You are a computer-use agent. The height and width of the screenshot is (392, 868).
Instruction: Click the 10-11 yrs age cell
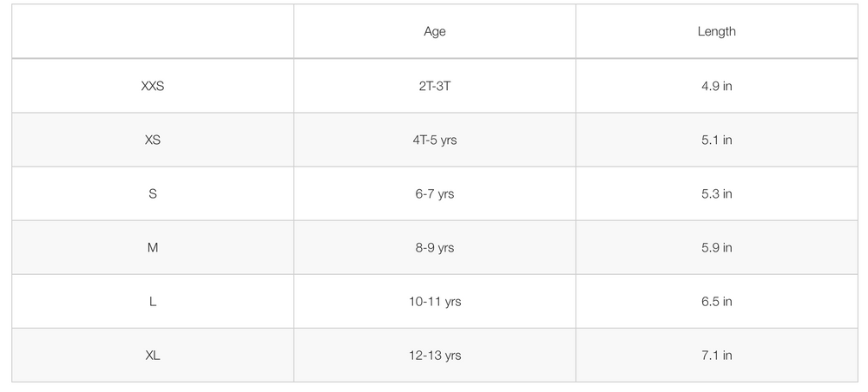435,301
